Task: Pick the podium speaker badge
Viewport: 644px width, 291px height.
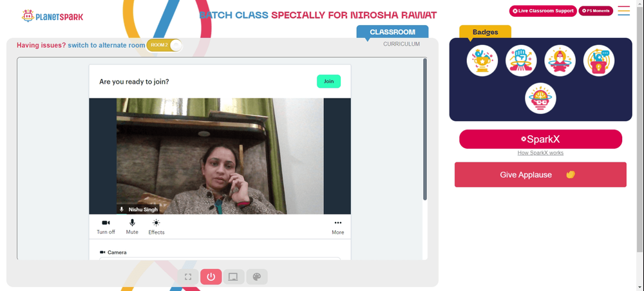Action: pos(599,61)
